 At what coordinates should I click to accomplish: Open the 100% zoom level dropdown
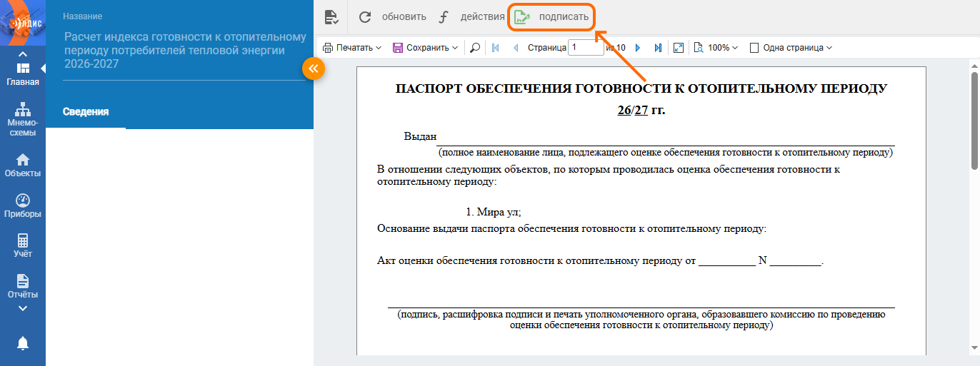pos(722,48)
